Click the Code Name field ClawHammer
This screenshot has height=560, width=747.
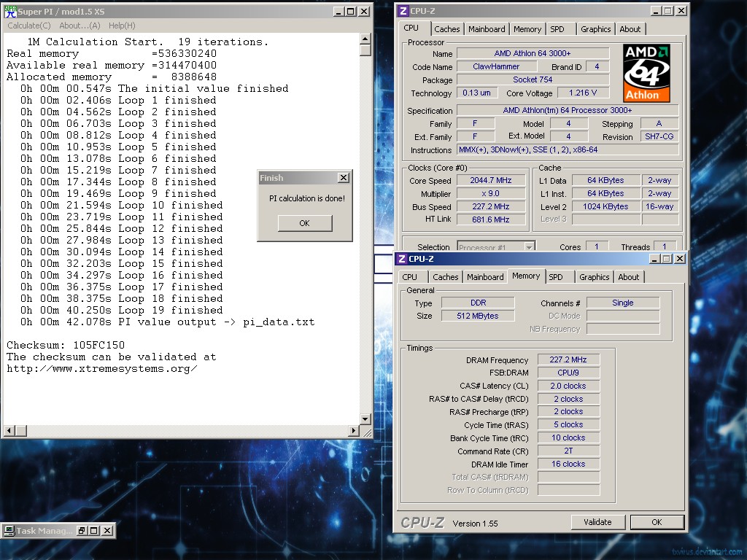point(496,66)
